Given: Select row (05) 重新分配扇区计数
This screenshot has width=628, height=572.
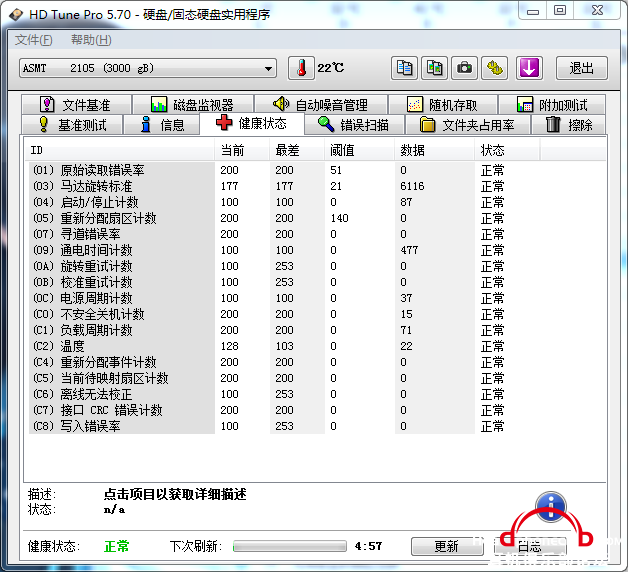Looking at the screenshot, I should 284,218.
